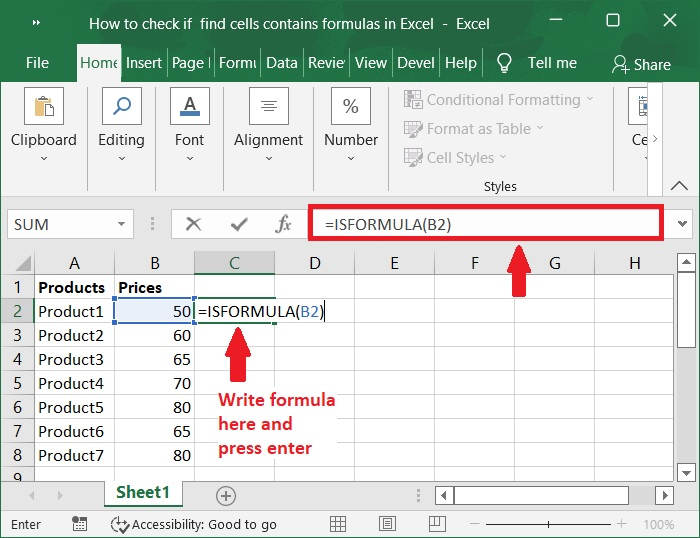Add a new sheet with plus icon
The image size is (700, 538).
click(226, 496)
